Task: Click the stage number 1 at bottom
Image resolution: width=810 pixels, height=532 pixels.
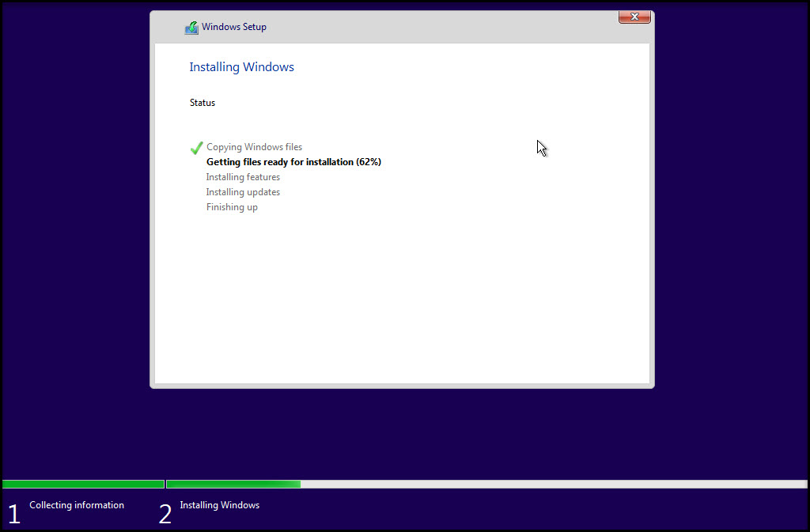Action: 14,515
